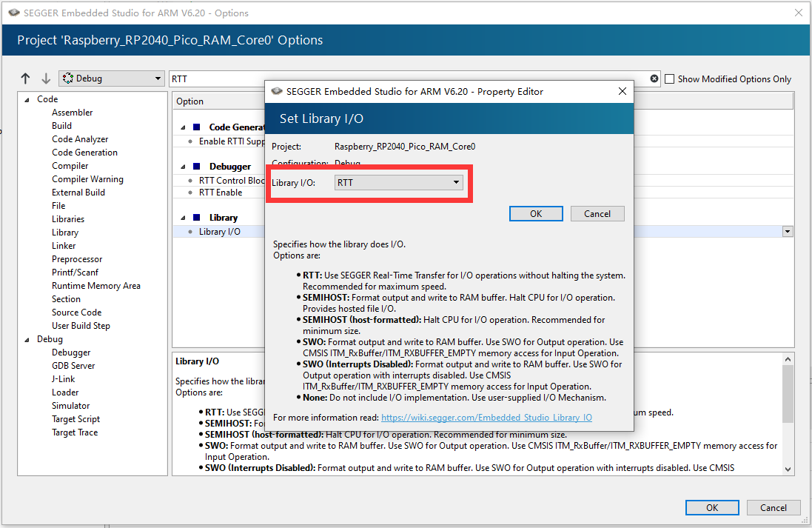
Task: Click the description panel scrollbar up arrow
Action: tap(788, 359)
